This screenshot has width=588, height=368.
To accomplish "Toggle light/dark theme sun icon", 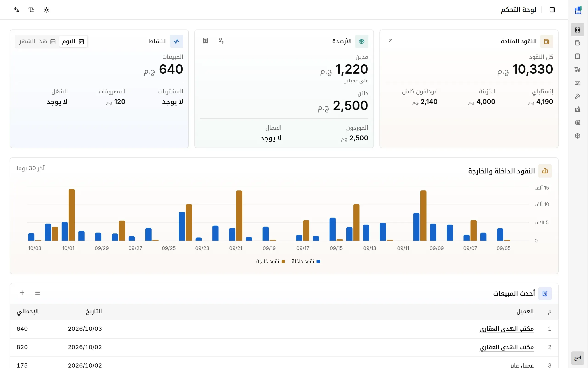I will (x=46, y=10).
